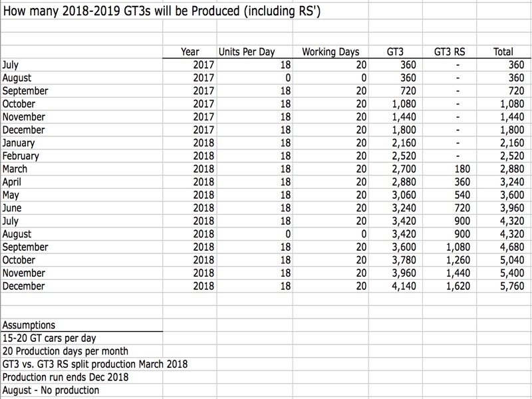Select 'August - No production' cell
Viewport: 532px width, 399px height.
point(51,390)
